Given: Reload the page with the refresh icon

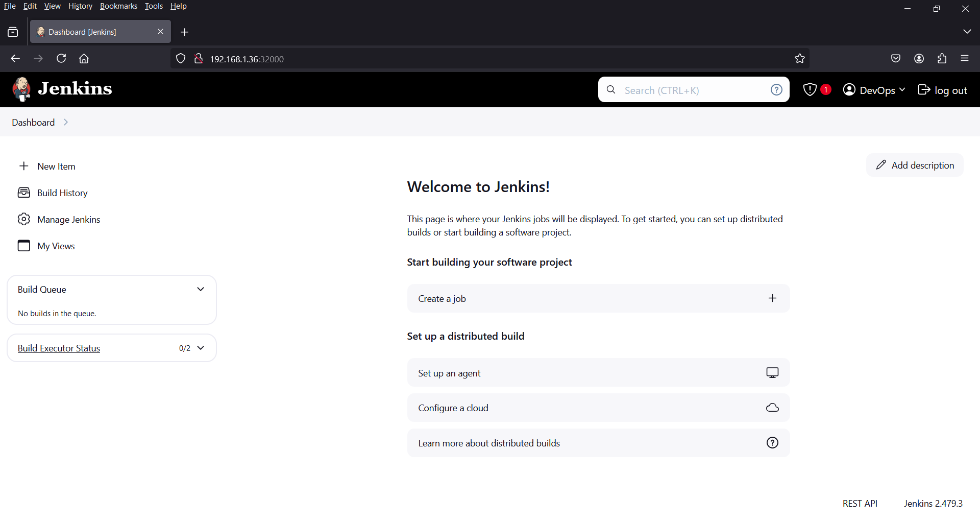Looking at the screenshot, I should click(x=61, y=59).
